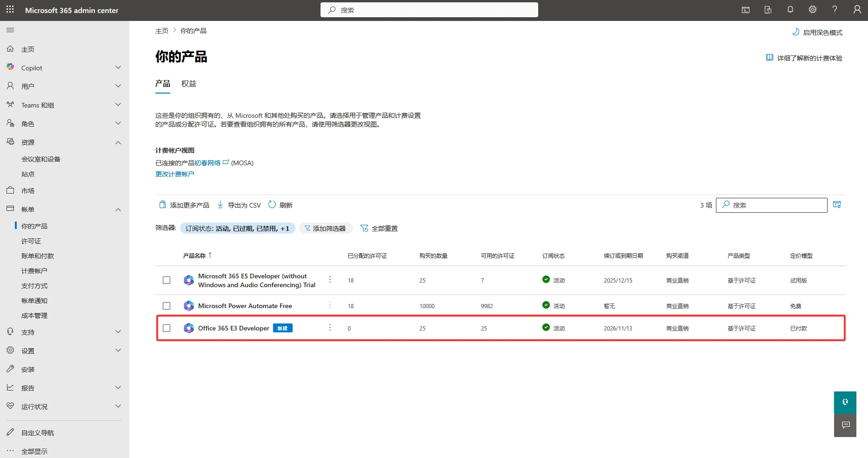This screenshot has width=868, height=458.
Task: Open your account profile icon
Action: point(857,9)
